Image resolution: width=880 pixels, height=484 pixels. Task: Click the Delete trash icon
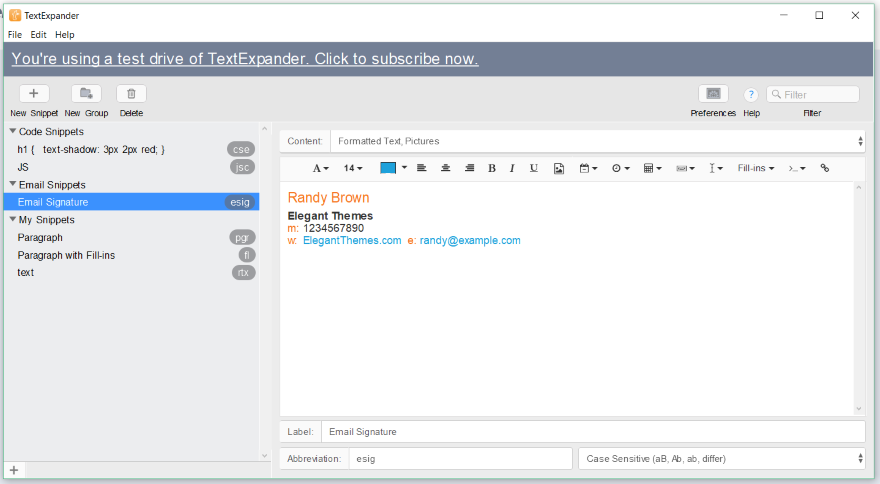tap(131, 94)
